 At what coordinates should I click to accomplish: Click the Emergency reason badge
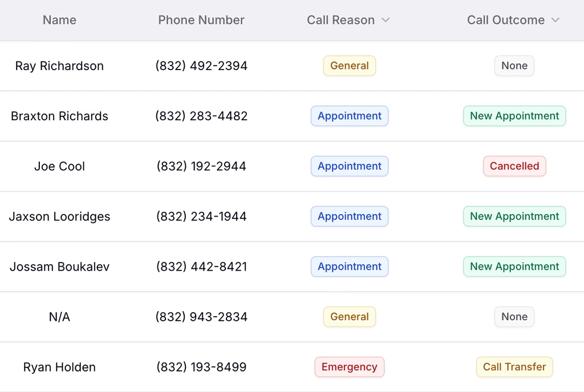point(350,367)
